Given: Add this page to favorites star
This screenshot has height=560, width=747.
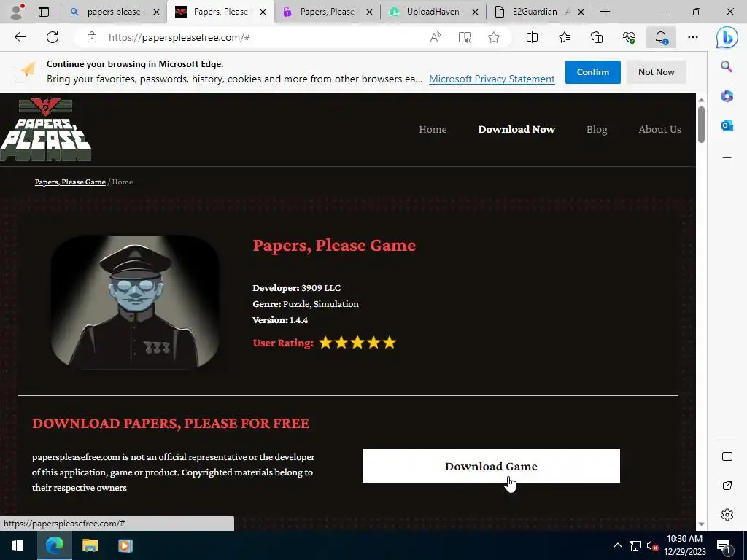Looking at the screenshot, I should pos(494,37).
